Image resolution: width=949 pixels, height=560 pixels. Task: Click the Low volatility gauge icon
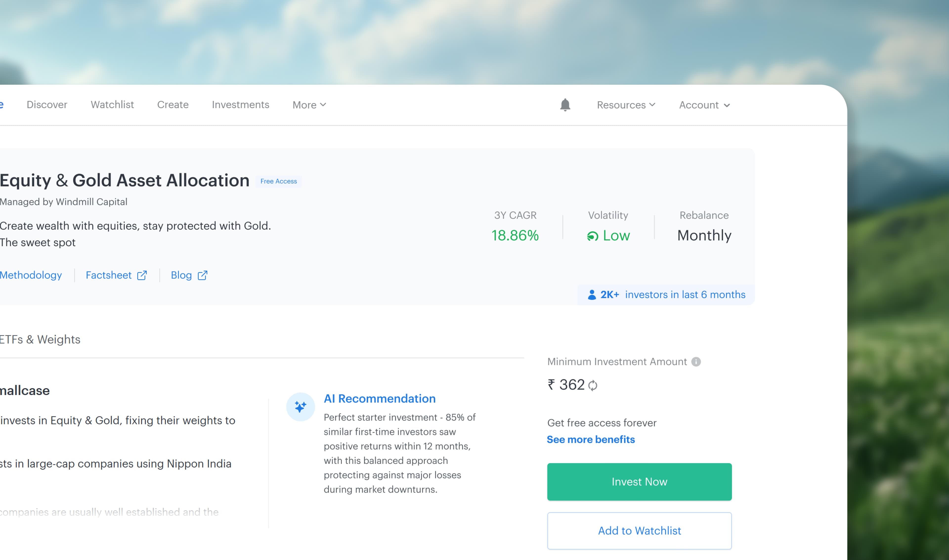coord(593,236)
